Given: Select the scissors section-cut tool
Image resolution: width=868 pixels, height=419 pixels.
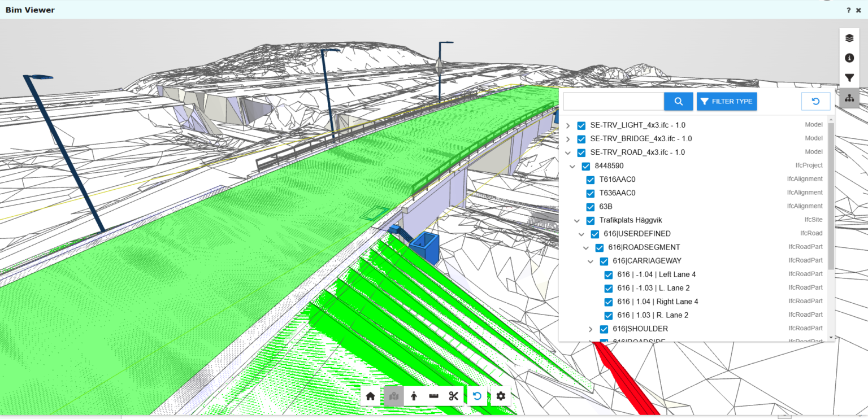Looking at the screenshot, I should point(454,396).
